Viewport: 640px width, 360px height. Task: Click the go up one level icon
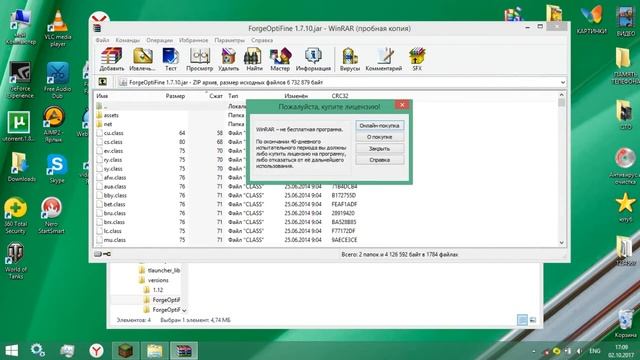tap(103, 82)
